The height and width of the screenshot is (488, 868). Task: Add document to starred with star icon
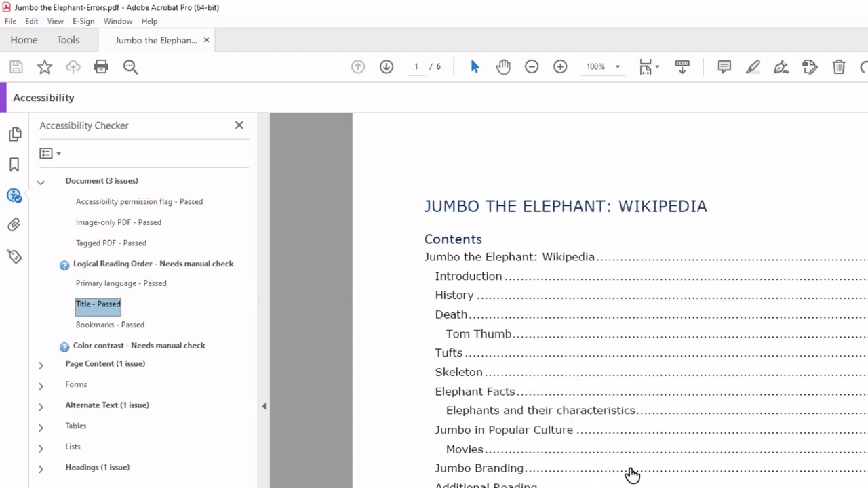tap(45, 66)
